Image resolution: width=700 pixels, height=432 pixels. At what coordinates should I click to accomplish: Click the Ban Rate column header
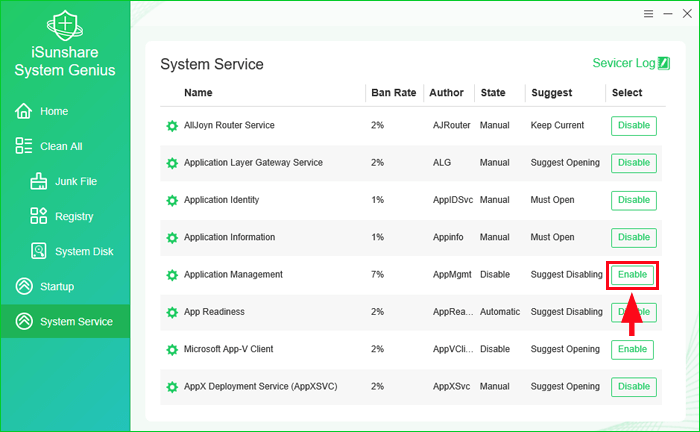394,93
